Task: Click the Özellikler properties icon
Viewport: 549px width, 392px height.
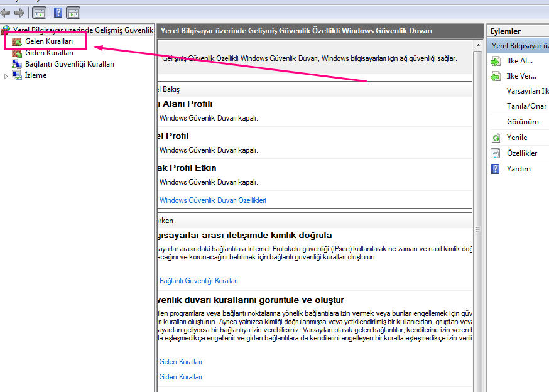Action: (x=496, y=153)
